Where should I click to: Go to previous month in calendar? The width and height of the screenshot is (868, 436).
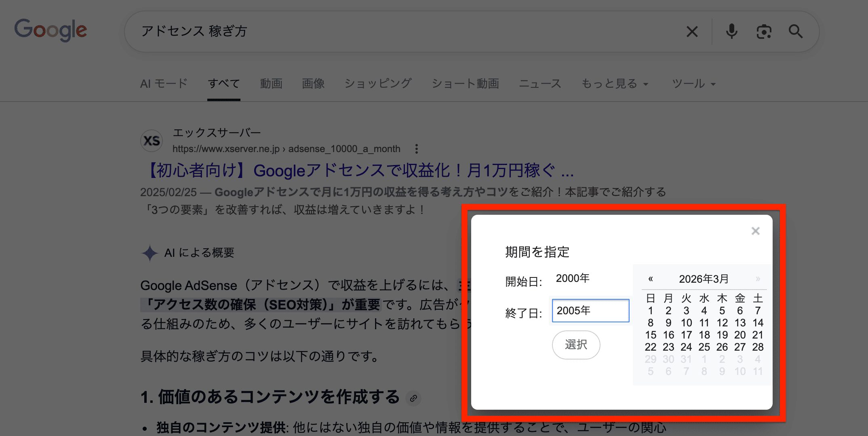pos(651,279)
